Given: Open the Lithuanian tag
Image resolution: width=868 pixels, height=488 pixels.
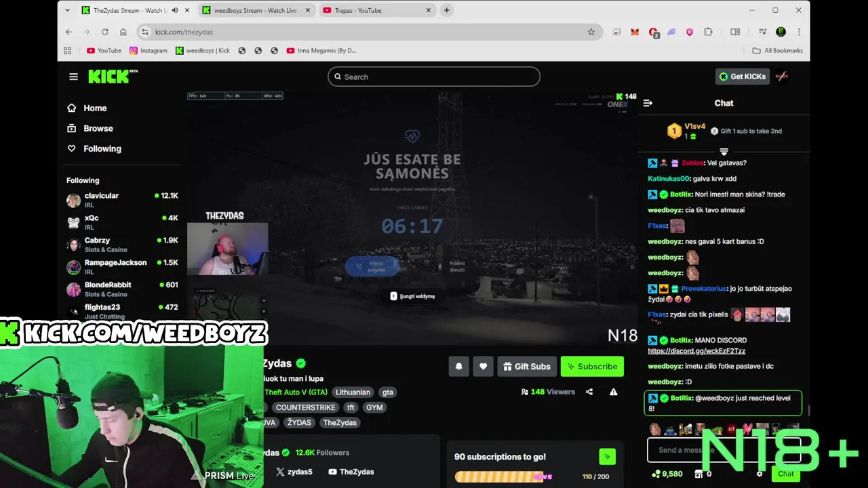Looking at the screenshot, I should tap(353, 392).
